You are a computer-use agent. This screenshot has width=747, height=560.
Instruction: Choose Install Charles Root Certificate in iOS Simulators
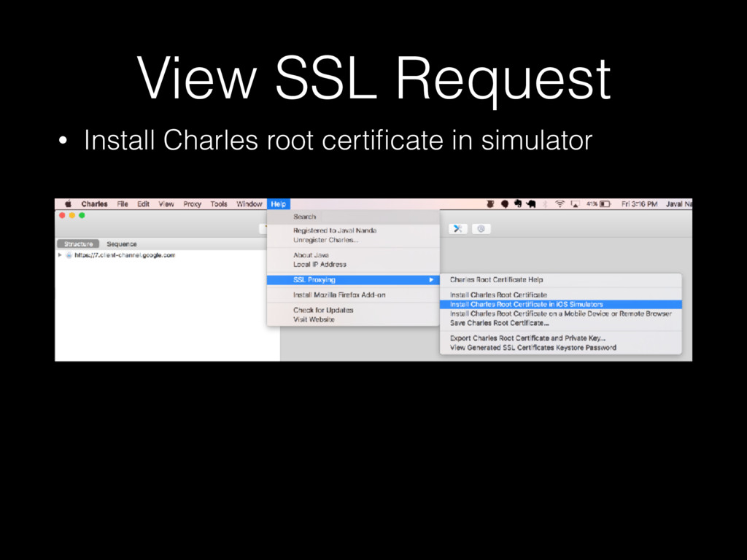point(561,304)
